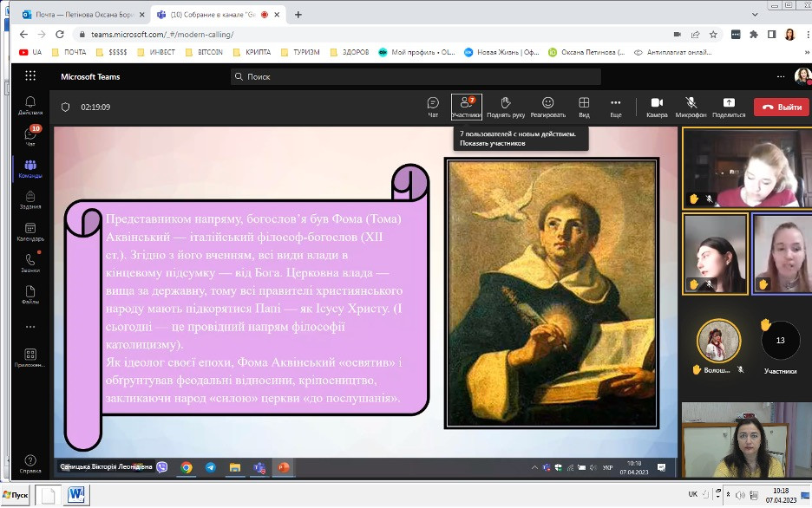Toggle the Камера on or off
Image resolution: width=812 pixels, height=508 pixels.
pyautogui.click(x=657, y=106)
